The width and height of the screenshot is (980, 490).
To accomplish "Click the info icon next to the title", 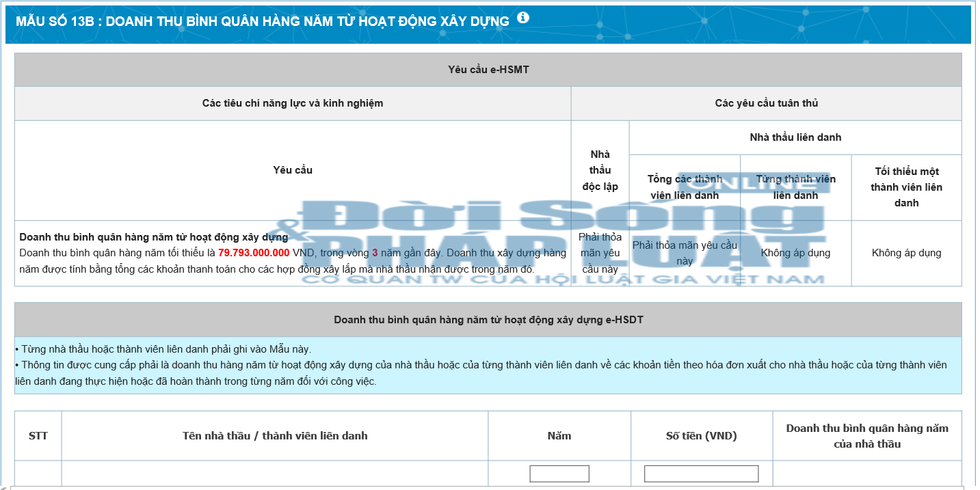I will click(524, 20).
